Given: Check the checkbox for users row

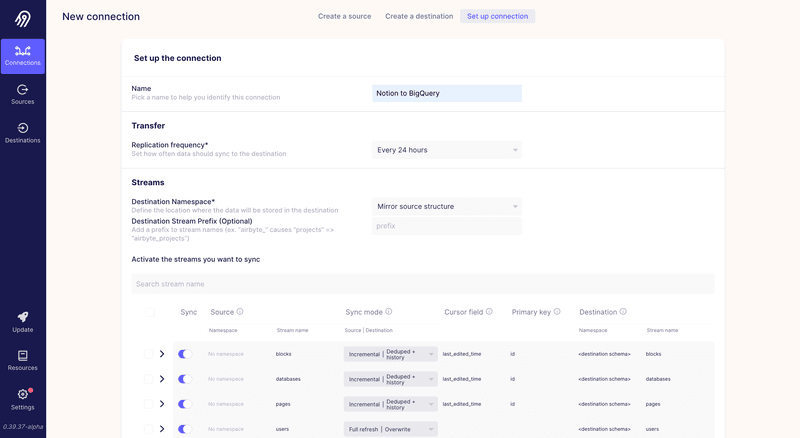Looking at the screenshot, I should (x=148, y=429).
